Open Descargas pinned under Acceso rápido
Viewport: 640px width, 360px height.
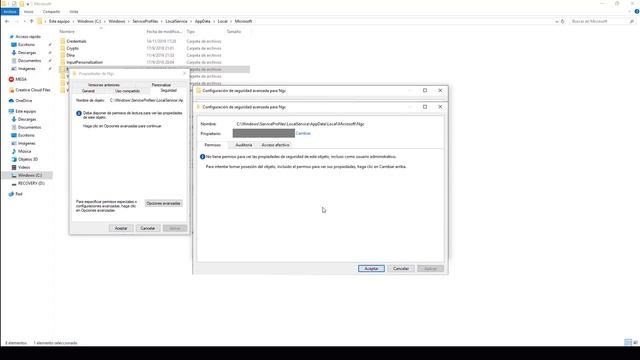pos(27,53)
